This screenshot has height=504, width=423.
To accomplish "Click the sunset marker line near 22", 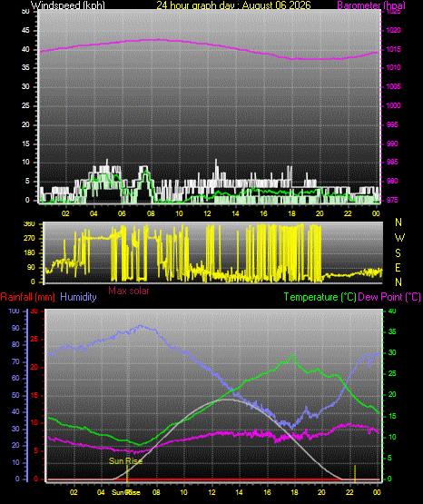I will point(355,474).
